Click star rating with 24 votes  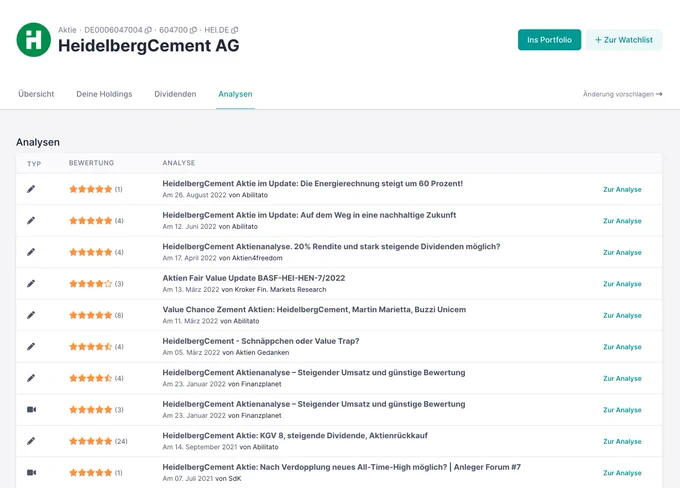tap(91, 441)
